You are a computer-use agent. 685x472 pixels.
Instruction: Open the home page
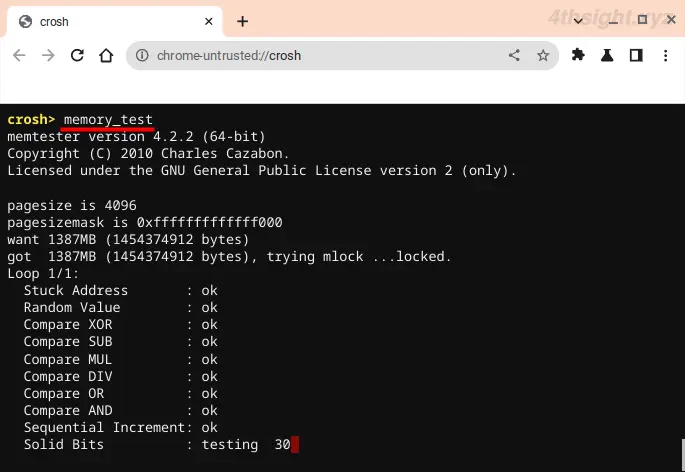coord(106,56)
